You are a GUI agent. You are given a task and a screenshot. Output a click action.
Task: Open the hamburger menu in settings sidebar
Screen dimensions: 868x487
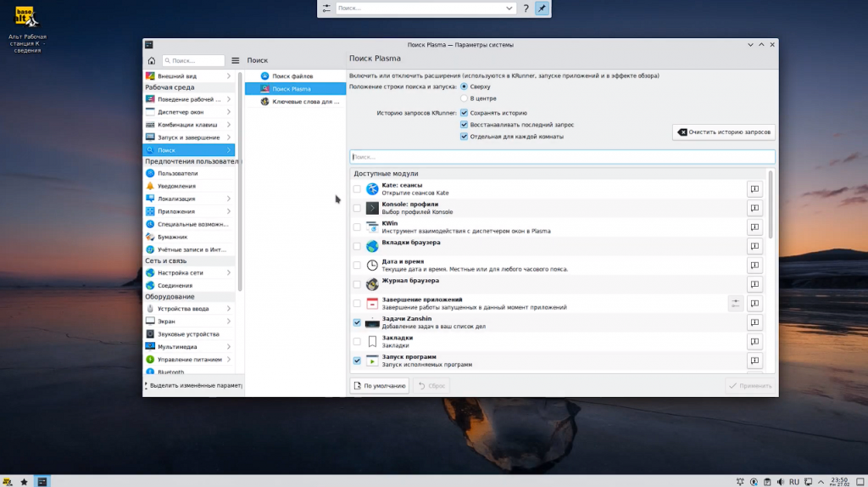[x=236, y=60]
